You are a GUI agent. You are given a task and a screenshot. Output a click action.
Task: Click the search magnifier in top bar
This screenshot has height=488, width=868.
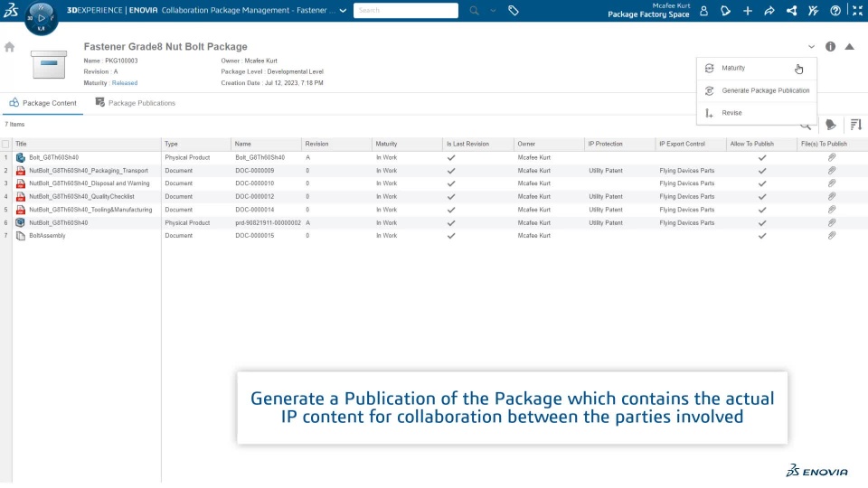(x=475, y=11)
